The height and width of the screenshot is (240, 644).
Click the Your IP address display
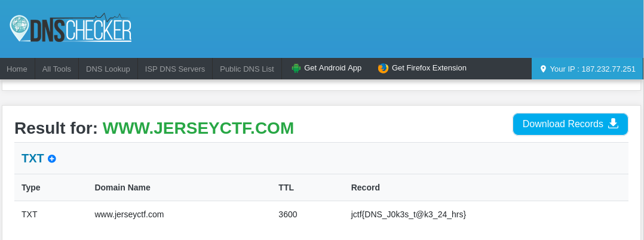coord(588,69)
